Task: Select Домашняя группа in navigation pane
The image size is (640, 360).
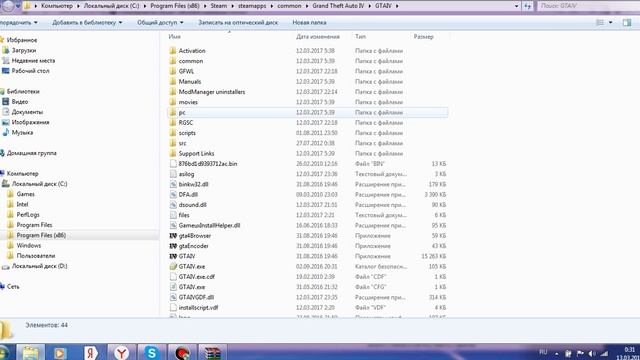Action: 31,153
